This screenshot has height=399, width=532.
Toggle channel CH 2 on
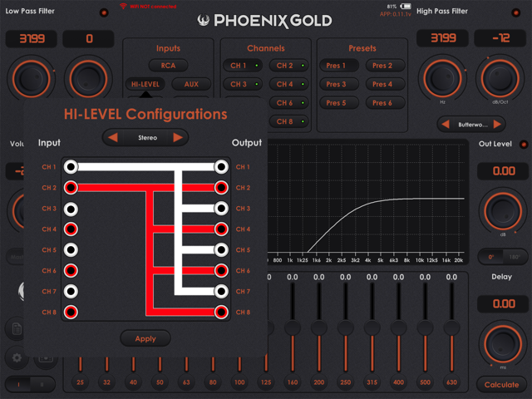click(x=288, y=66)
